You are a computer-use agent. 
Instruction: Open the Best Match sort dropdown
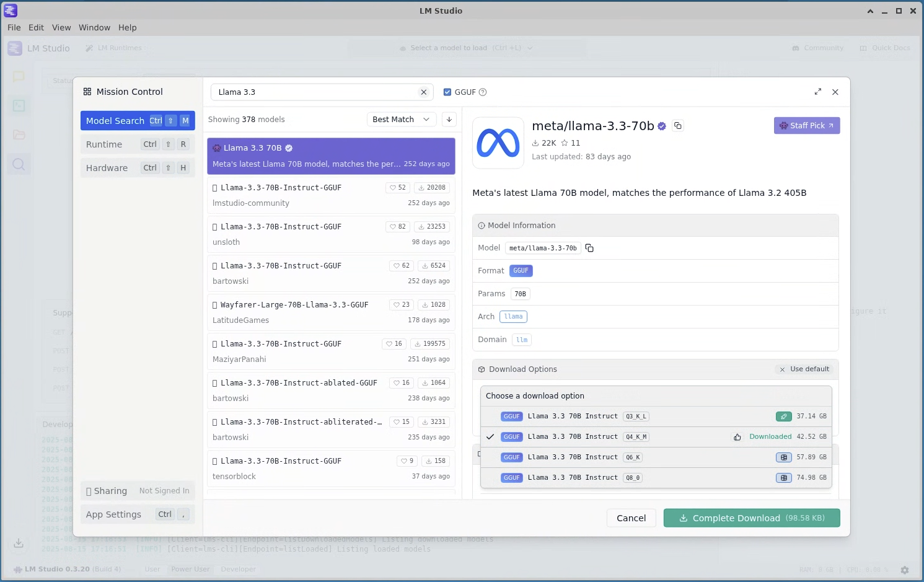(401, 119)
